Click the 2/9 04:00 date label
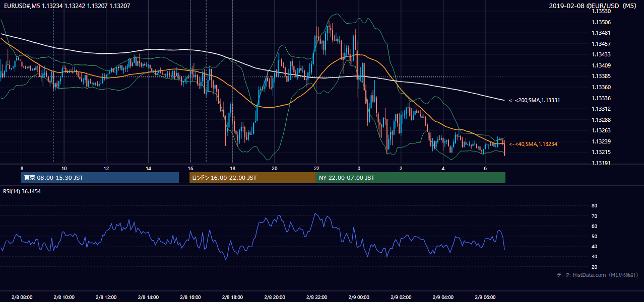The width and height of the screenshot is (644, 302). (x=443, y=297)
